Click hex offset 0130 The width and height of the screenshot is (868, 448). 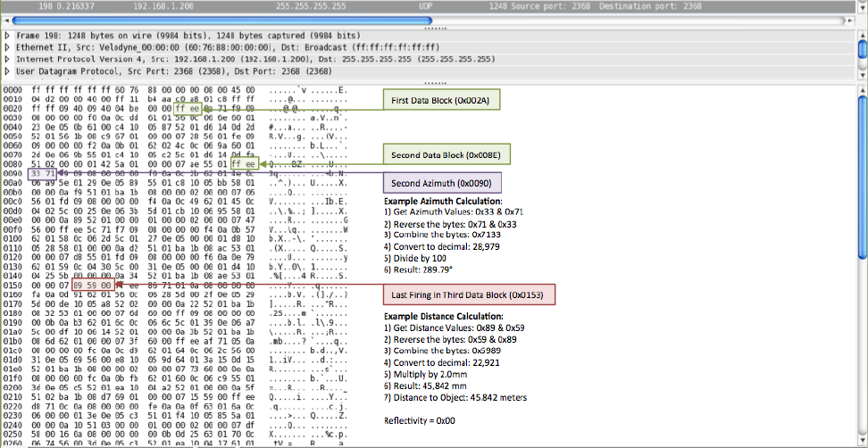click(12, 265)
